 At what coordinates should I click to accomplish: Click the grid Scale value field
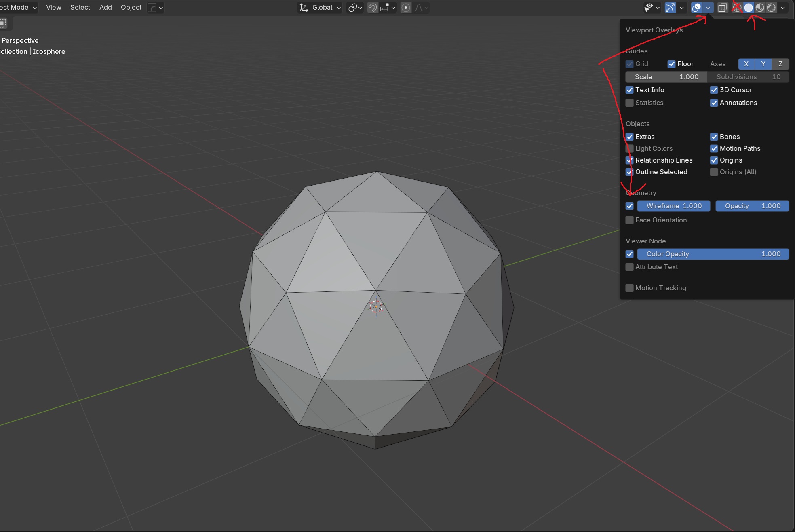[666, 77]
